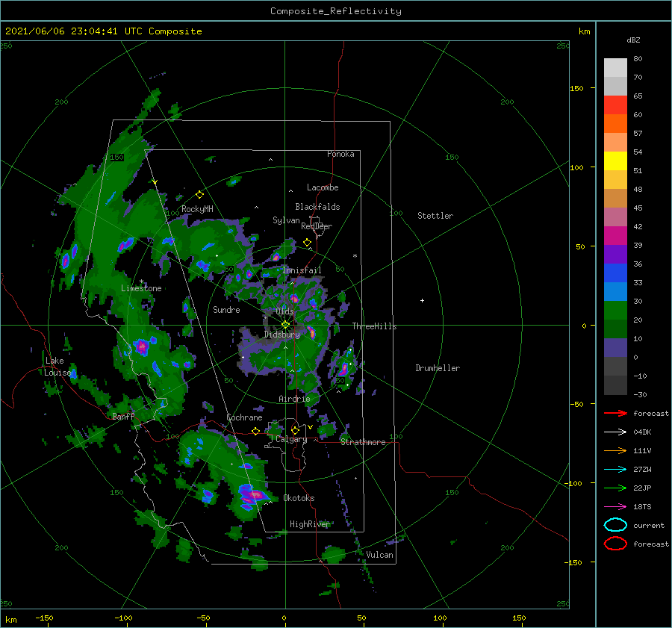Select the blue swatch between 36 and 33
This screenshot has width=672, height=628.
(615, 273)
